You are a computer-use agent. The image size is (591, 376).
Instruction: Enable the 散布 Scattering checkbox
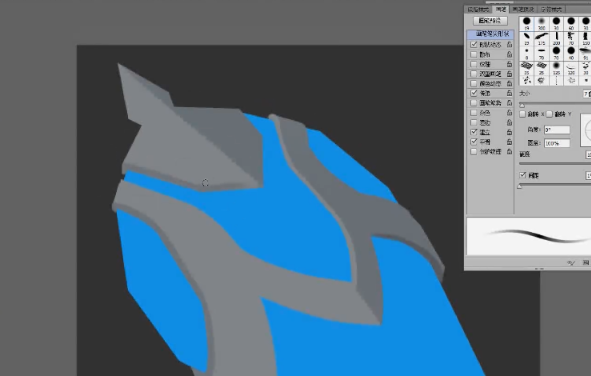474,54
